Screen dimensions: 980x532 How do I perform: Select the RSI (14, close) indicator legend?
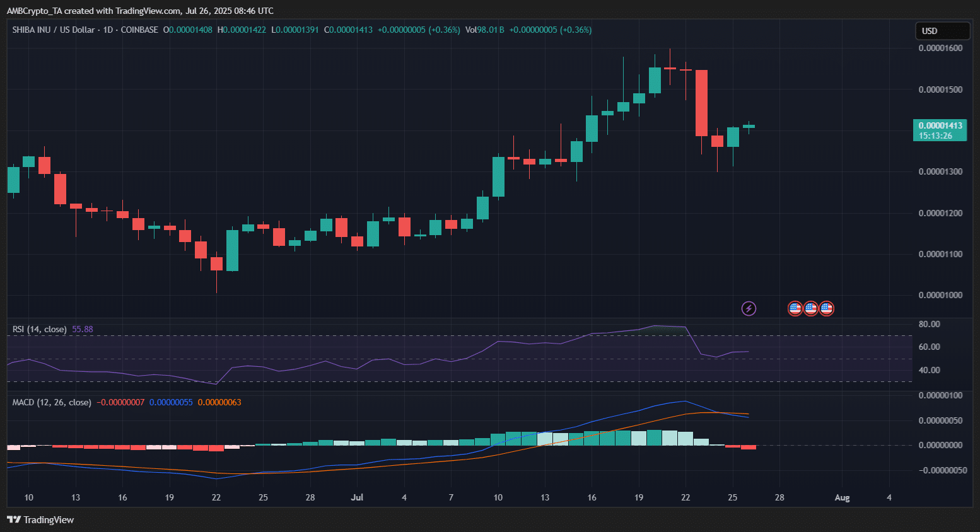39,329
